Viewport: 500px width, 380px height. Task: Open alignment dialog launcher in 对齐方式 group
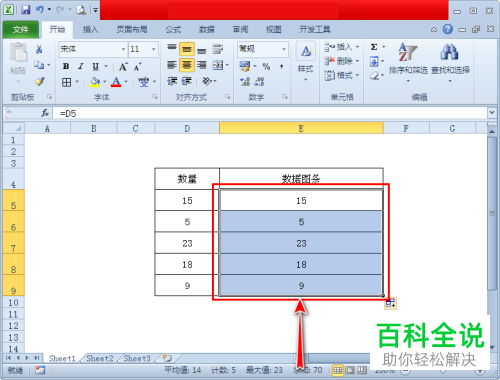coord(227,97)
